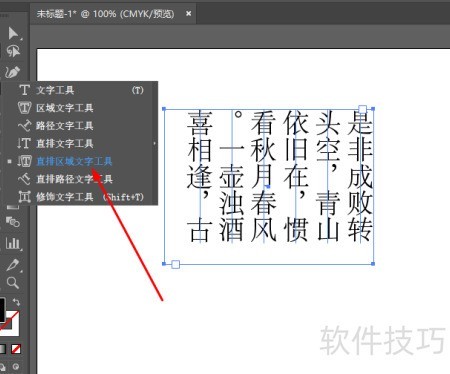The width and height of the screenshot is (450, 374).
Task: Switch to the 未标题-1* document tab
Action: tap(105, 14)
